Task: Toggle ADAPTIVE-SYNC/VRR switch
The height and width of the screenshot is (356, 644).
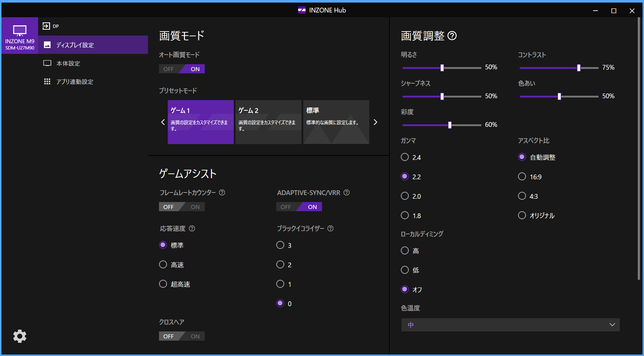Action: point(299,207)
